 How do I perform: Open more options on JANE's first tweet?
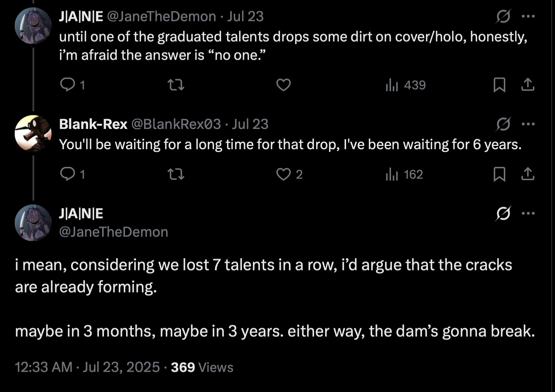click(528, 17)
